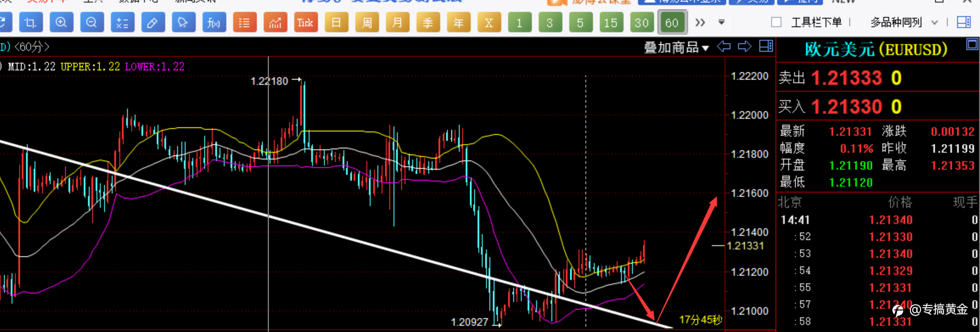This screenshot has height=332, width=980.
Task: Click the percentage change 0.11%
Action: (x=857, y=149)
